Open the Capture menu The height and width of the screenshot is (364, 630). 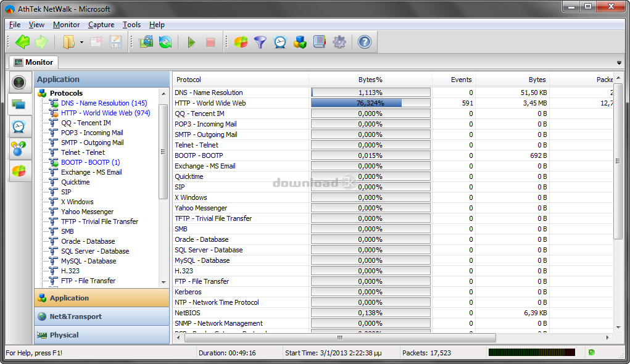pyautogui.click(x=101, y=25)
